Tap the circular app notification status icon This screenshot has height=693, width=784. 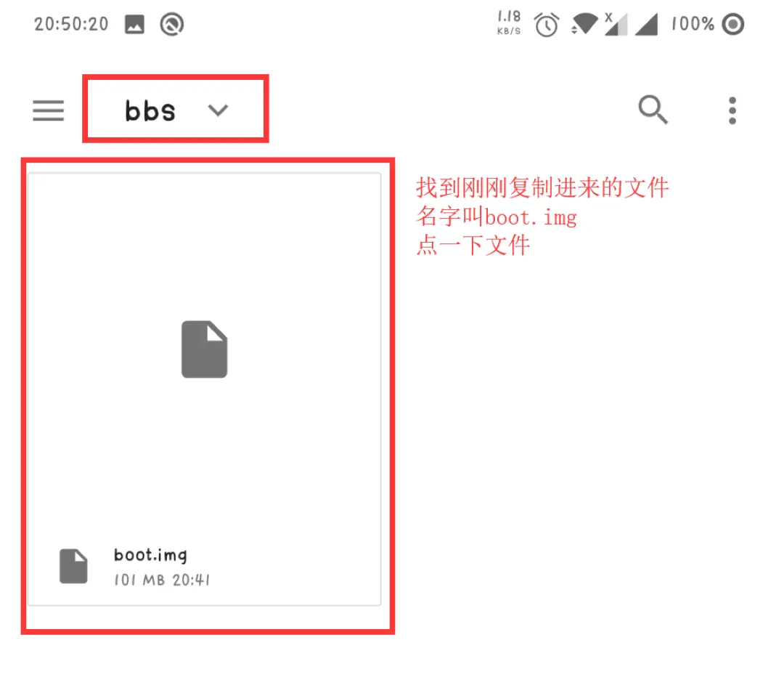172,24
